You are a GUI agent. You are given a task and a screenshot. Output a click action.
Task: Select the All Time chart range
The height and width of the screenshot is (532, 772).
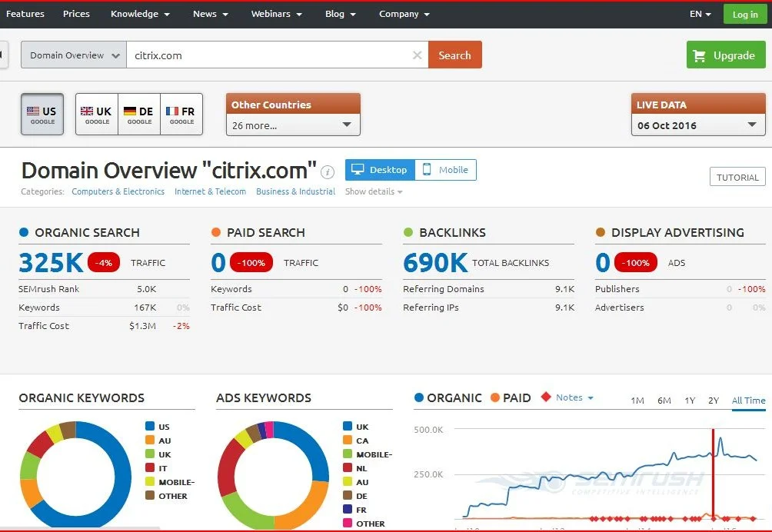point(748,401)
